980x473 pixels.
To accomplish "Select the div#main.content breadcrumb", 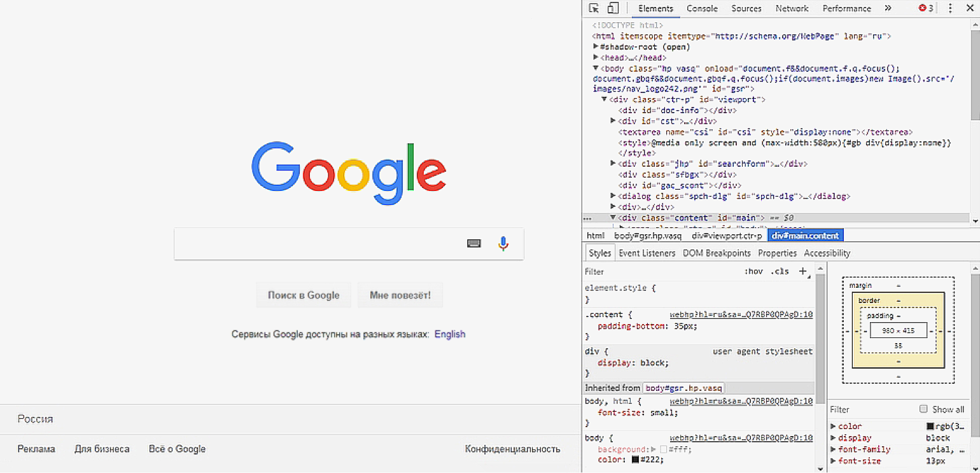I will [x=805, y=236].
